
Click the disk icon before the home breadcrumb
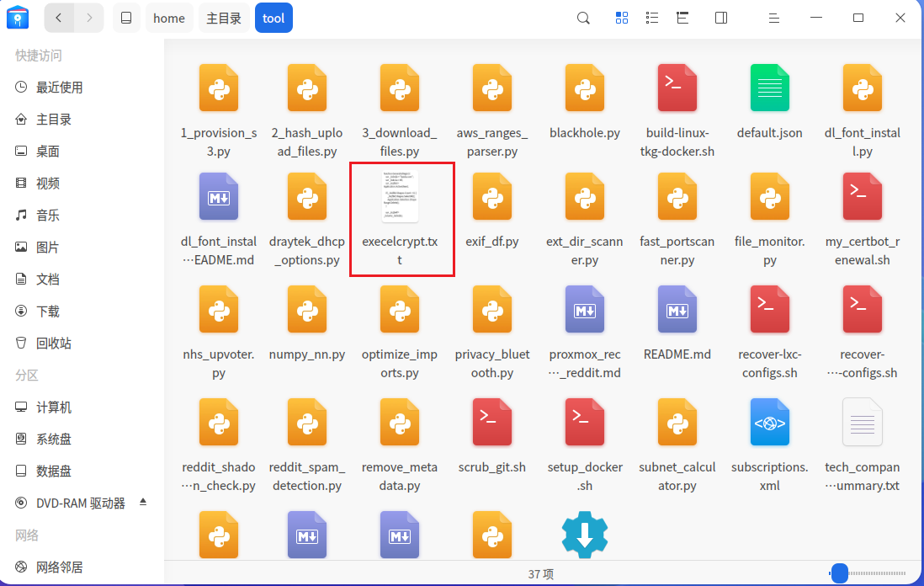[126, 18]
